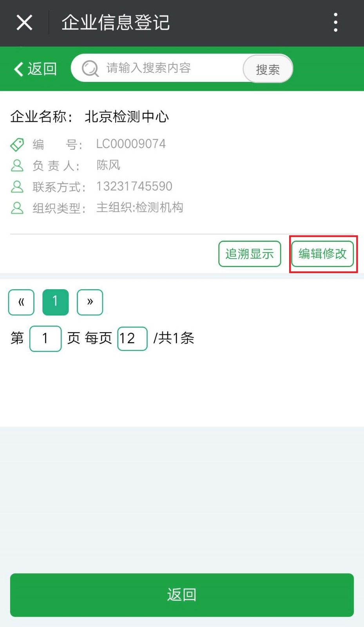This screenshot has height=627, width=364.
Task: Click the person icon beside 联系方式
Action: pos(17,187)
